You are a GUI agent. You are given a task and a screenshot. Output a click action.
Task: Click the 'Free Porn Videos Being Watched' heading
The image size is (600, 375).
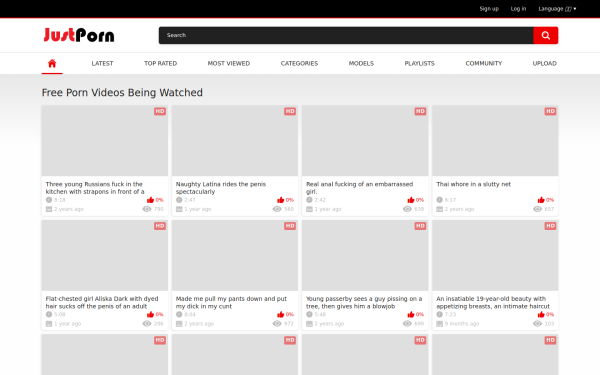click(x=122, y=93)
